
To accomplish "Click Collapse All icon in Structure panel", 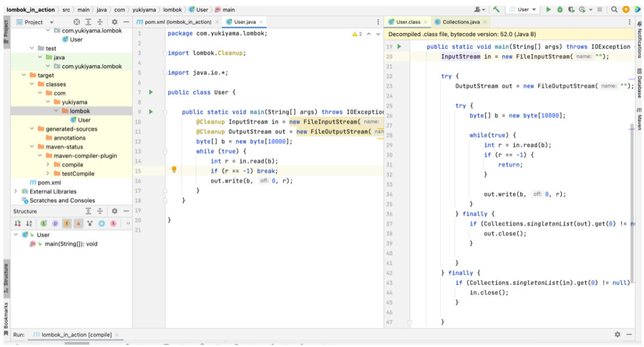I will coord(100,211).
